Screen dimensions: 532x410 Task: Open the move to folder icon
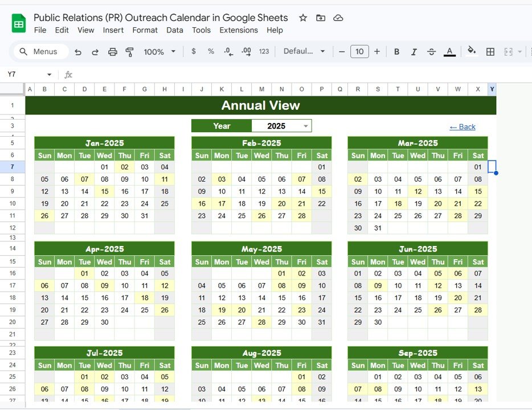(320, 18)
